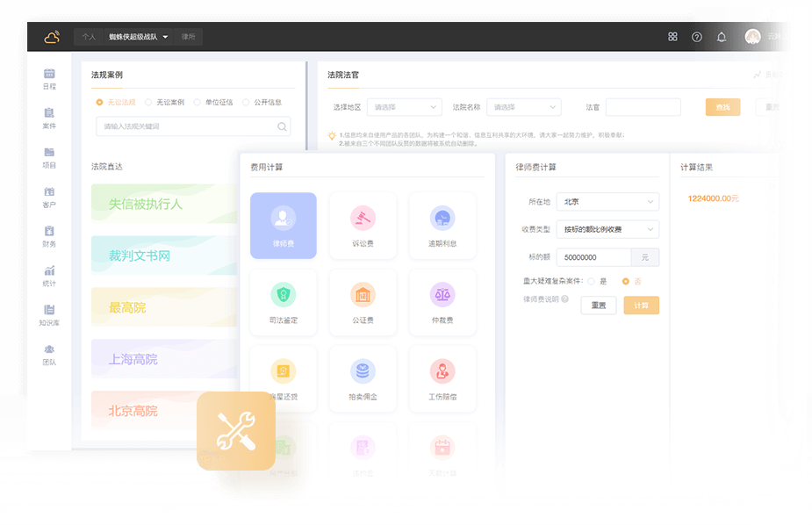
Task: Click the 律师费说明 label
Action: pos(541,299)
